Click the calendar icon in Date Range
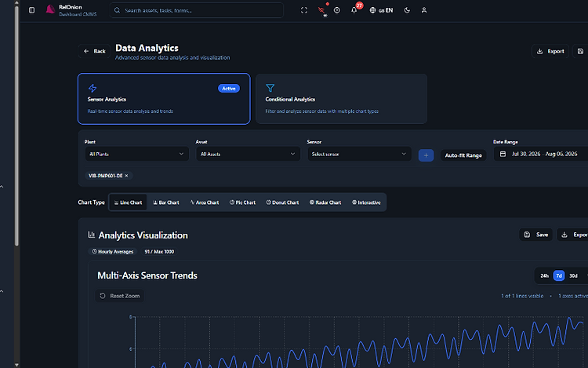This screenshot has width=588, height=368. click(503, 154)
